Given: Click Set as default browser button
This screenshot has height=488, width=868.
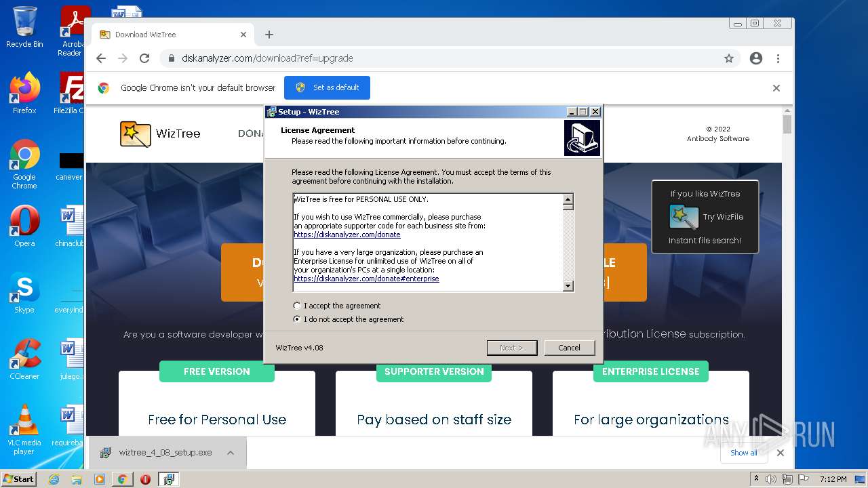Looking at the screenshot, I should tap(327, 87).
